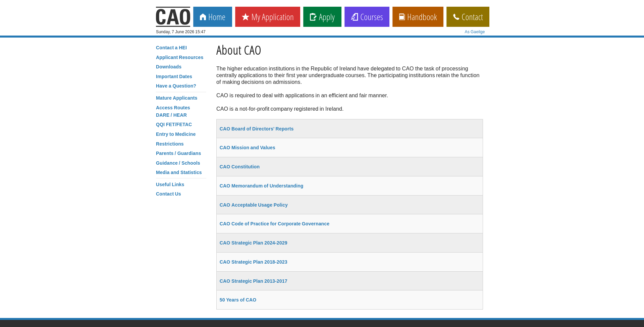The width and height of the screenshot is (644, 327).
Task: Open the Contact menu item
Action: (468, 17)
